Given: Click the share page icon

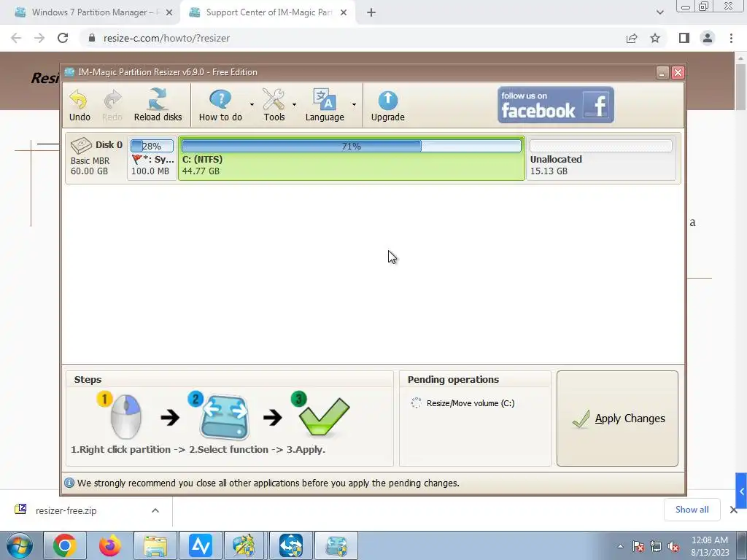Looking at the screenshot, I should tap(632, 38).
